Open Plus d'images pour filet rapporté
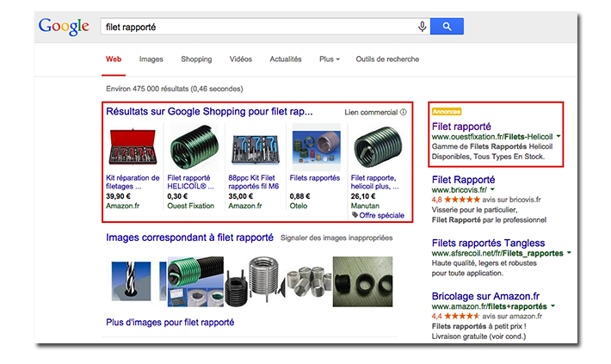Viewport: 611px width, 364px height. coord(170,323)
